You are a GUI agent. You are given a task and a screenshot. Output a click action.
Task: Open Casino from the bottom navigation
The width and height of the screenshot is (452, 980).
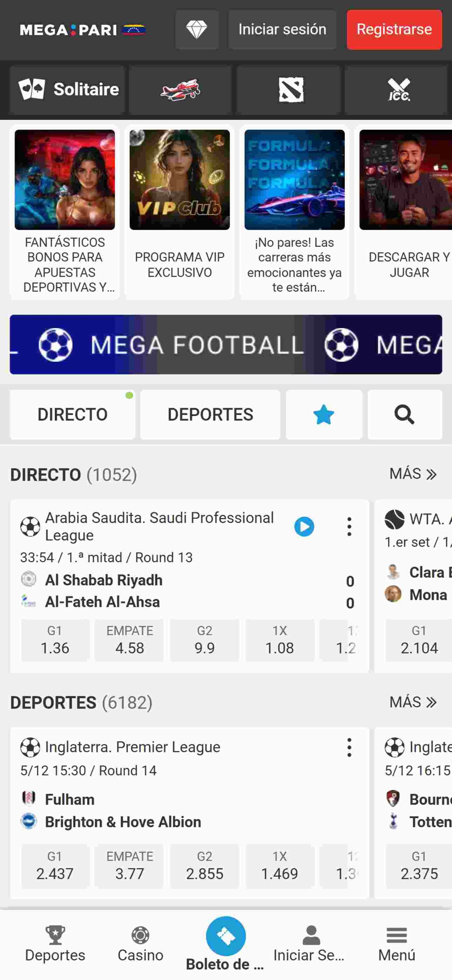(x=140, y=944)
